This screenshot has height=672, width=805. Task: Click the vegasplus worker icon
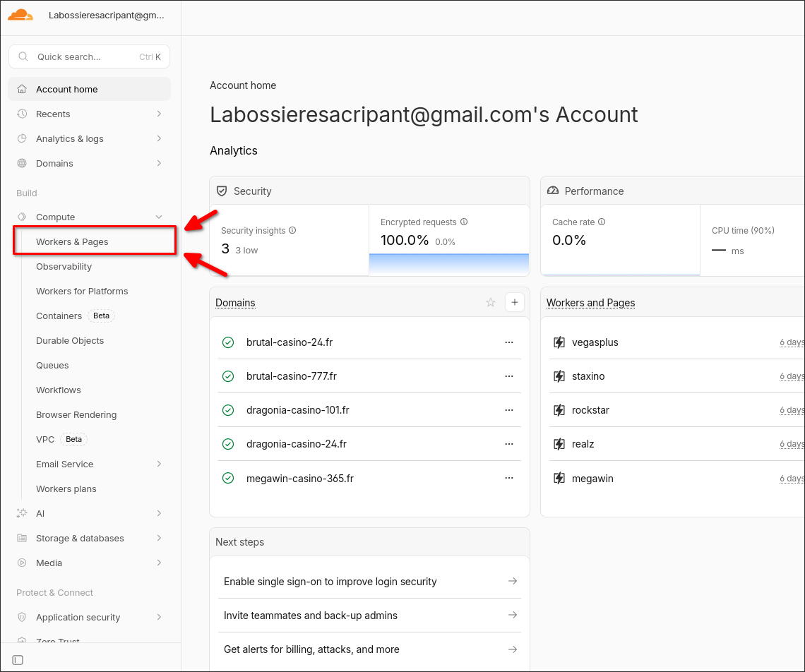pos(559,342)
